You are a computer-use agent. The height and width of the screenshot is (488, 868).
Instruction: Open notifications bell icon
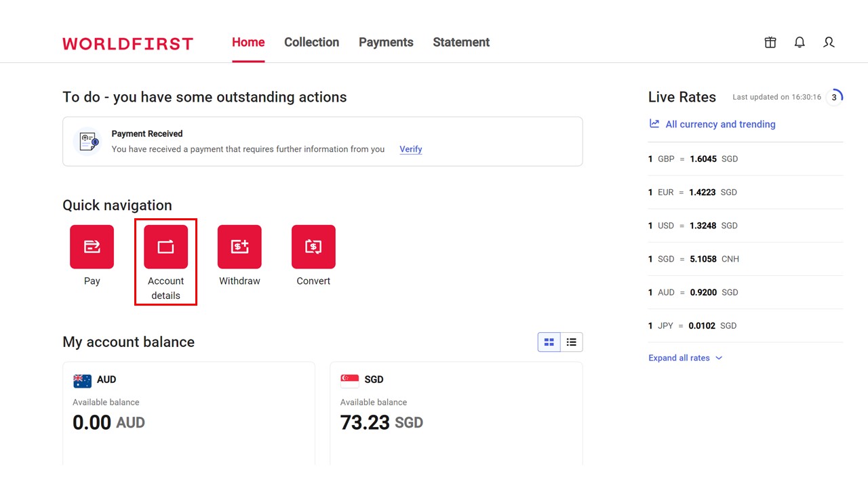click(800, 42)
